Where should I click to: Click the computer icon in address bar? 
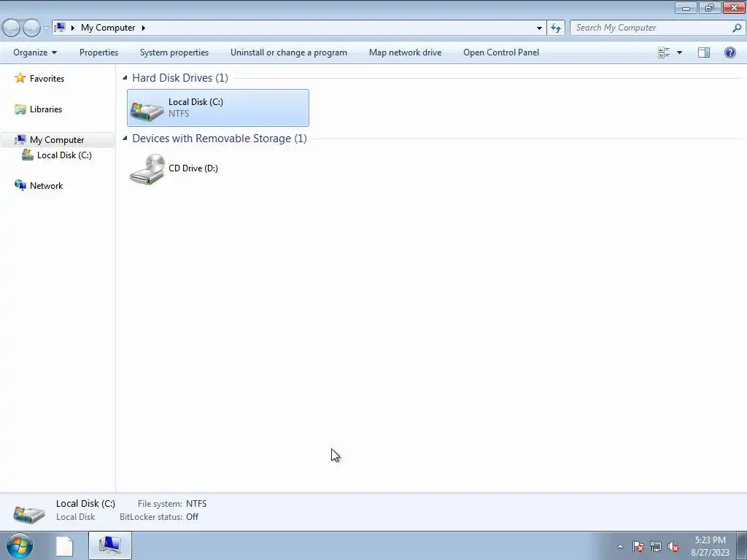pyautogui.click(x=60, y=28)
